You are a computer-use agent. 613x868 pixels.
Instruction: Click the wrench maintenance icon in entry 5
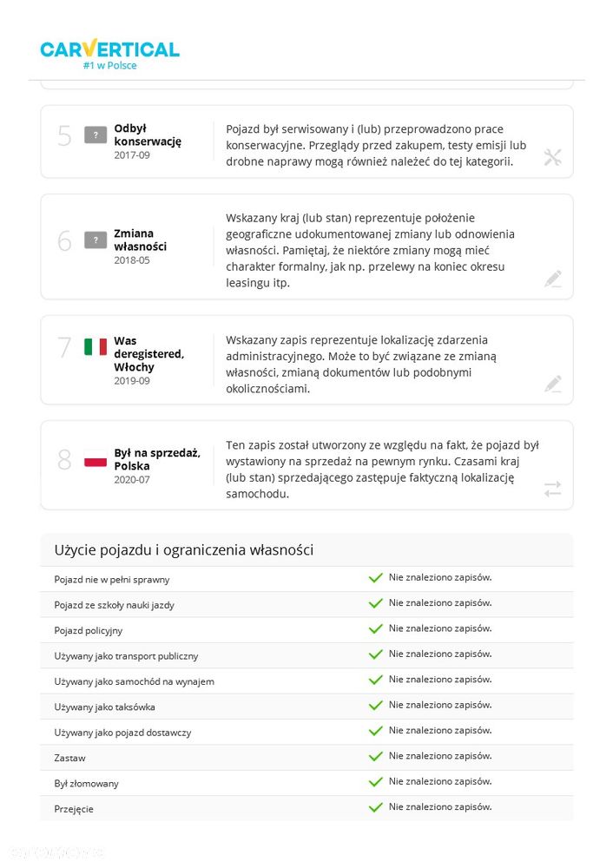(552, 157)
